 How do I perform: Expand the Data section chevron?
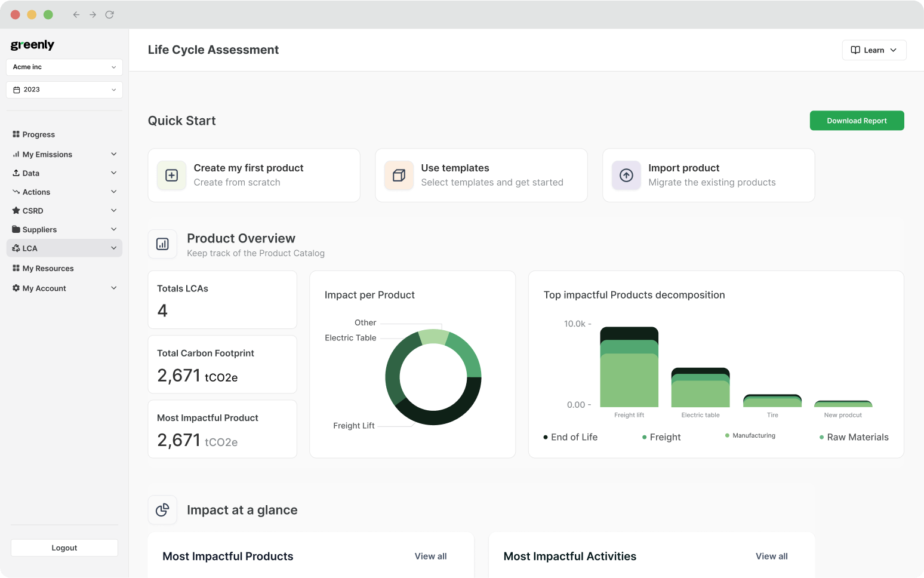[x=113, y=173]
